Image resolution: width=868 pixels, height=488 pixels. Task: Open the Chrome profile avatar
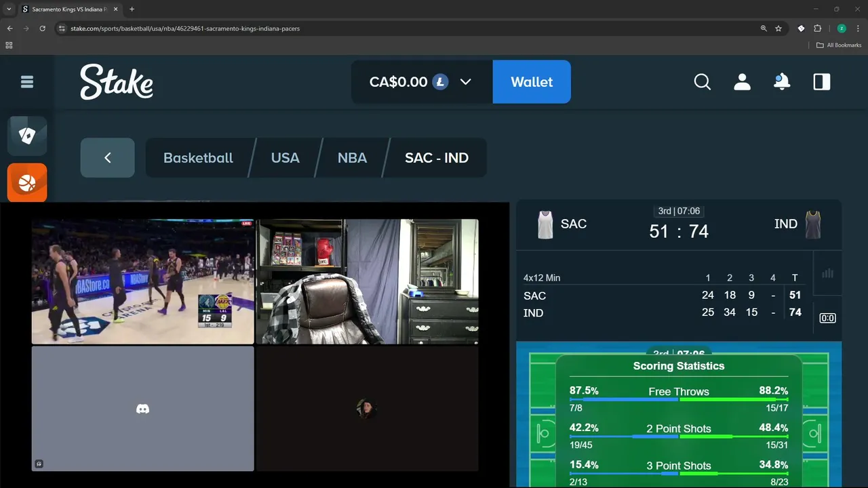point(842,28)
